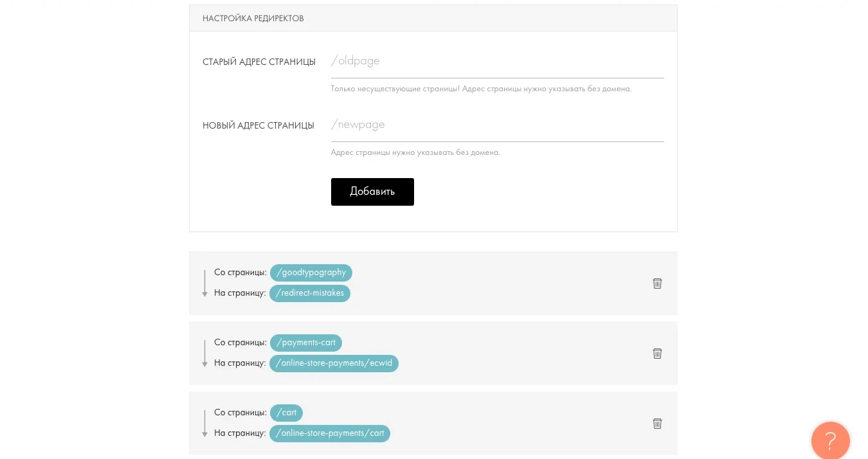Open the orange help question mark button
Viewport: 868px width, 459px height.
[x=830, y=440]
